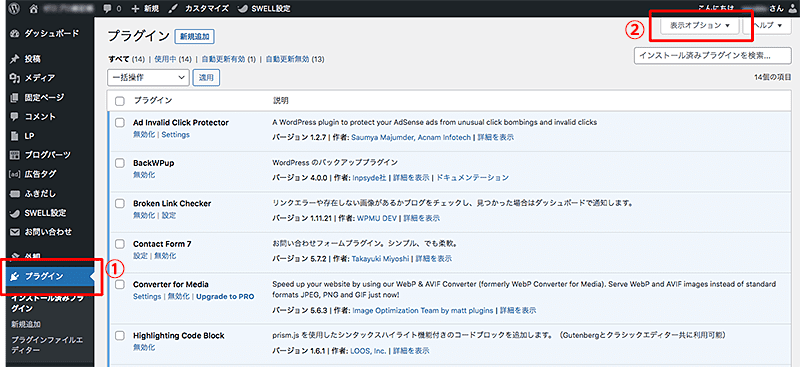Screen dimensions: 800x367
Task: Click 新規追加 button beside page title
Action: click(x=194, y=37)
